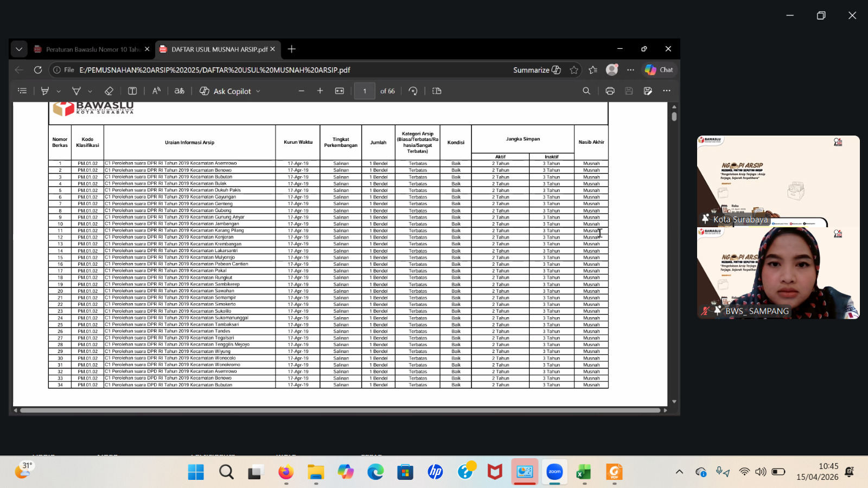Screen dimensions: 868x488
Task: Click "Jangka Simpan" header in the table
Action: (x=523, y=139)
